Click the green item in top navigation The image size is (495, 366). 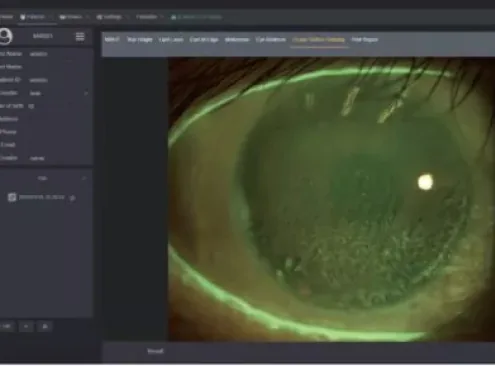(x=196, y=17)
